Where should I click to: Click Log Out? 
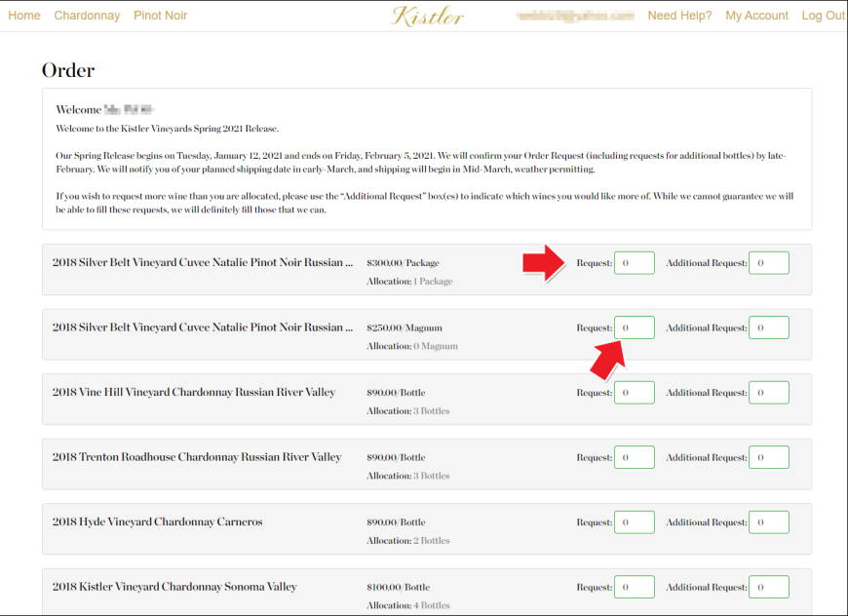coord(823,16)
